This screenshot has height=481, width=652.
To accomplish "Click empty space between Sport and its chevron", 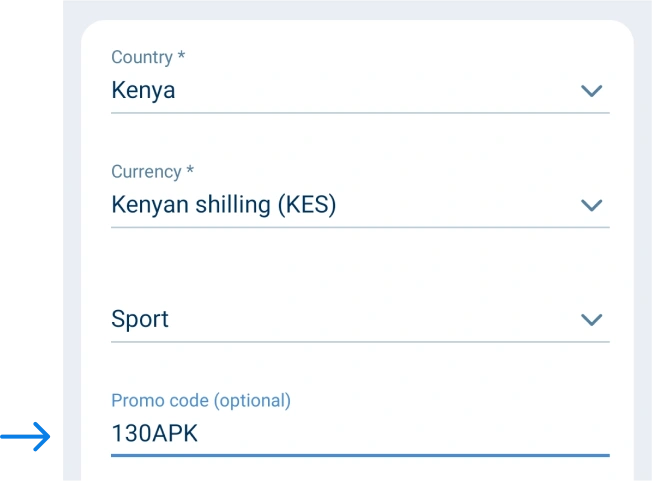I will pos(380,320).
